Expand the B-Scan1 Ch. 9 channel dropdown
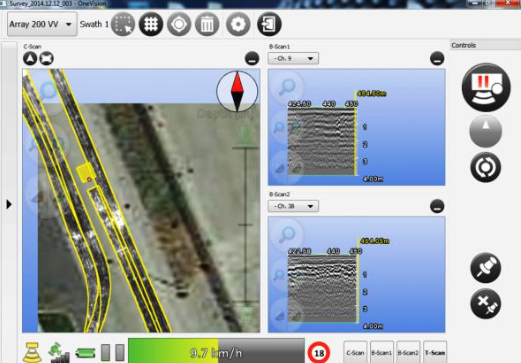 pyautogui.click(x=293, y=58)
